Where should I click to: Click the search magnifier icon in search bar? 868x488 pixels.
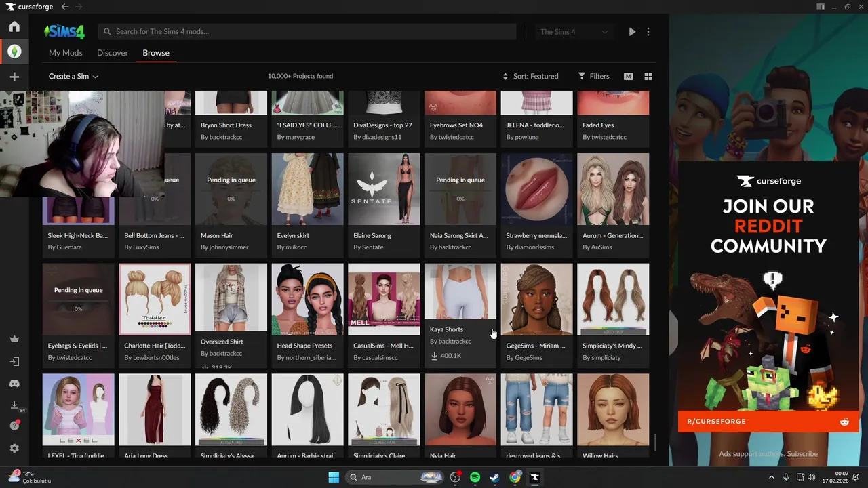pos(107,31)
